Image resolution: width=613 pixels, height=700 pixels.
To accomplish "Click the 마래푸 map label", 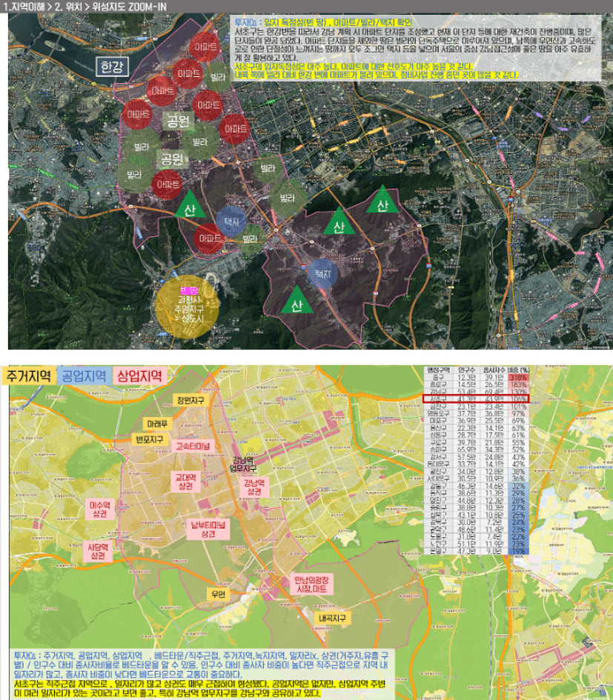I will point(157,423).
